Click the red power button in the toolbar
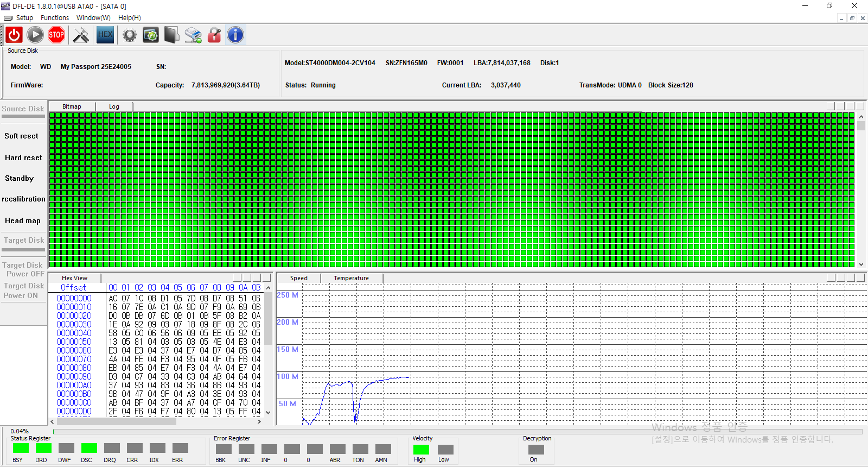The width and height of the screenshot is (868, 467). 14,35
